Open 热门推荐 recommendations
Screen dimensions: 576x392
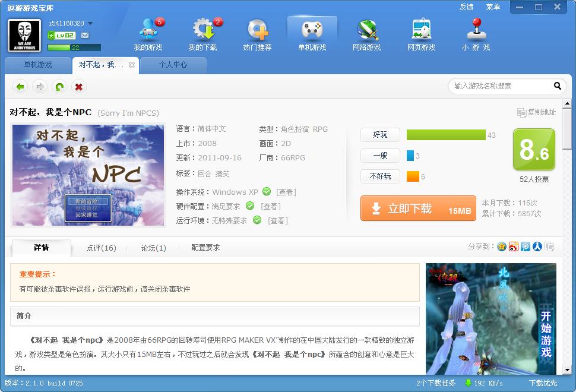click(257, 34)
